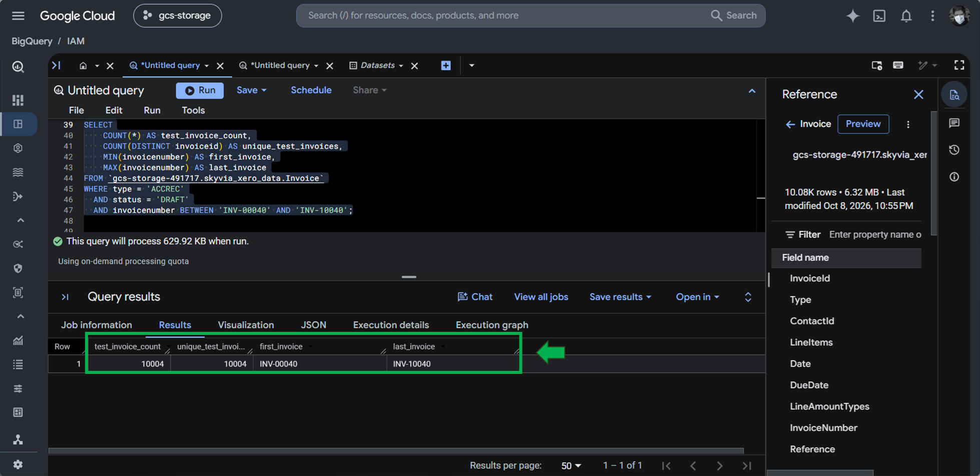Open the Datasets tab
Viewport: 980px width, 476px height.
pyautogui.click(x=377, y=66)
